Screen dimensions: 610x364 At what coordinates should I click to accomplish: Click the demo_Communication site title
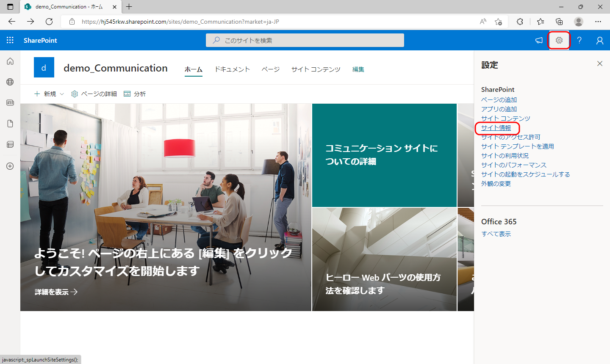point(116,68)
